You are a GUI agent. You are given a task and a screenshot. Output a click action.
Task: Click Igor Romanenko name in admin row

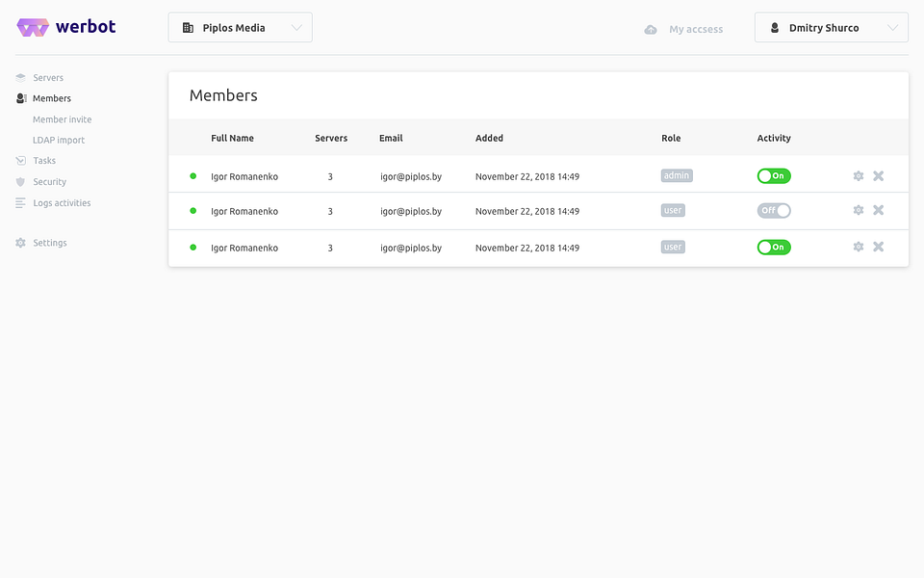(244, 176)
